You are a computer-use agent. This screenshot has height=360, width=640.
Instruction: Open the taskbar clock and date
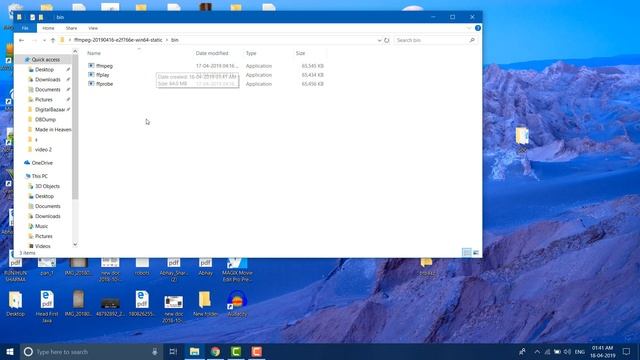point(602,351)
